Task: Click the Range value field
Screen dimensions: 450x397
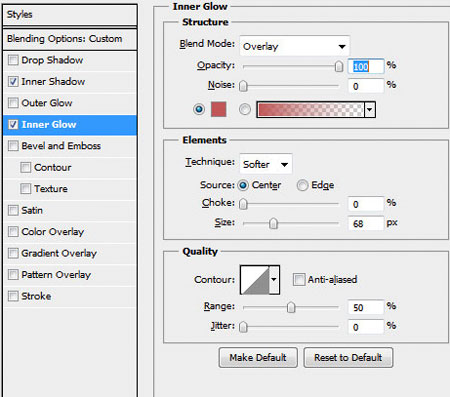Action: point(366,307)
